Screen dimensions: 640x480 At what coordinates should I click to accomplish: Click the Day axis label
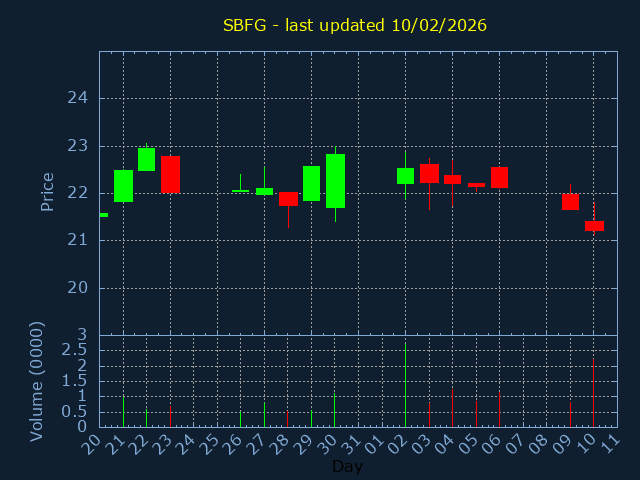[347, 466]
